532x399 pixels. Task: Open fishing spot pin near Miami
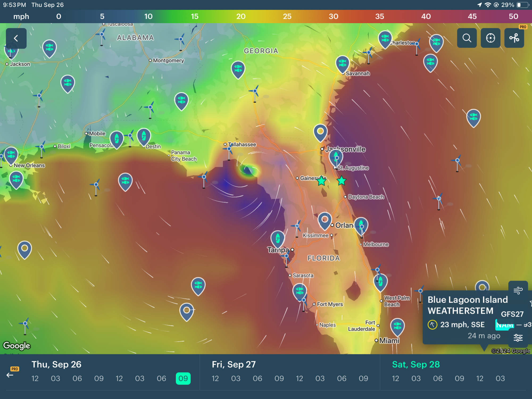tap(397, 327)
